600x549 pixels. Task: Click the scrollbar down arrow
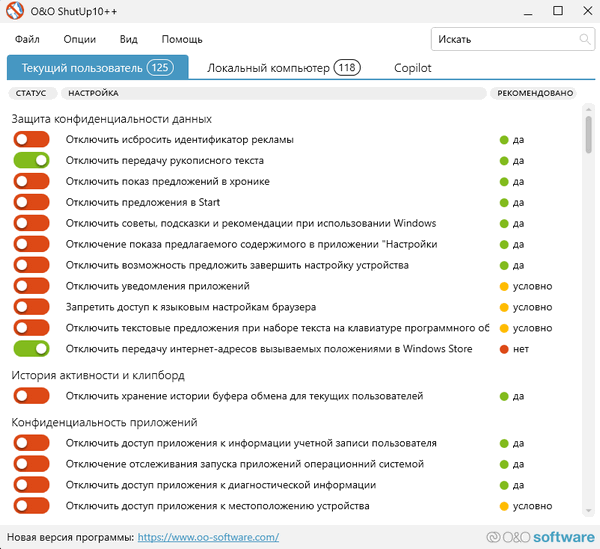[589, 511]
